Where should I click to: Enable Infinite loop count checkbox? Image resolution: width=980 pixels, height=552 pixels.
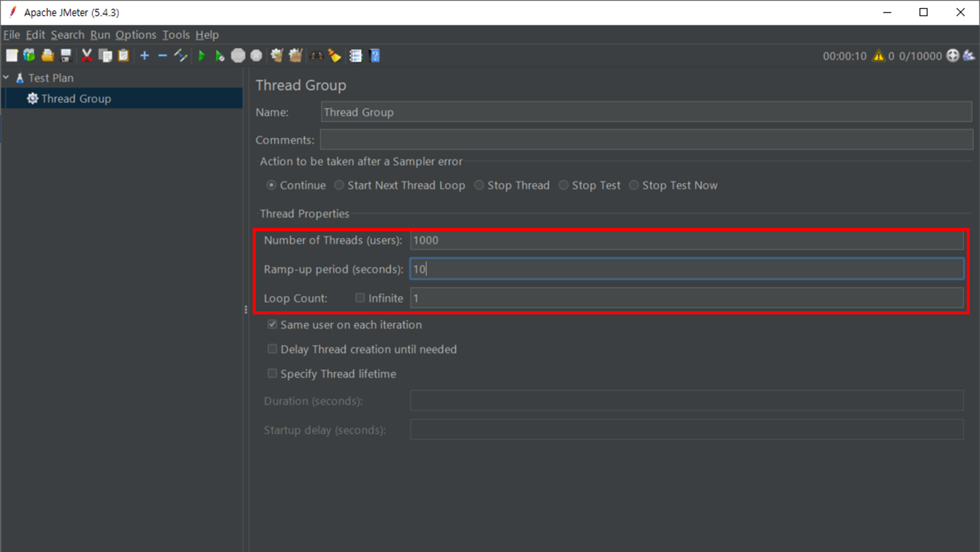[x=360, y=297]
